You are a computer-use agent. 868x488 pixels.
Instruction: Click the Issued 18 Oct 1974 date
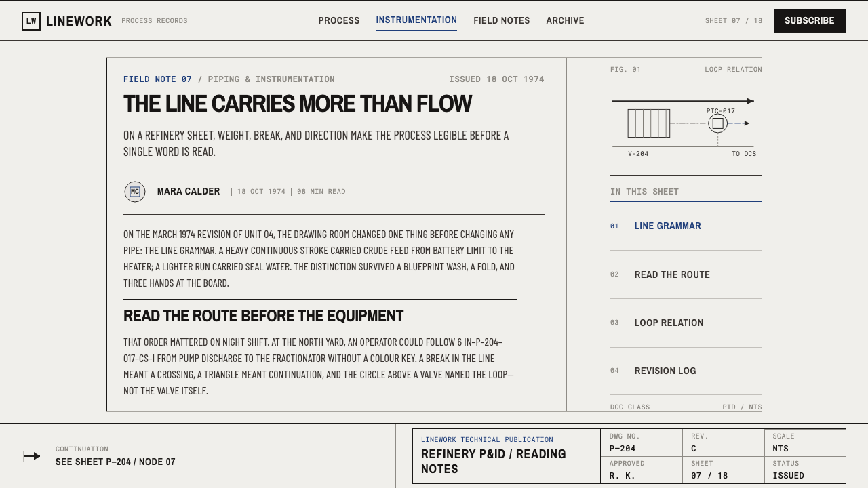(496, 79)
